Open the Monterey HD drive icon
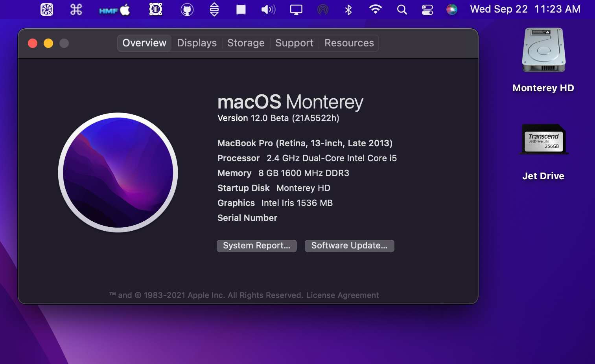Viewport: 595px width, 364px height. pos(544,50)
